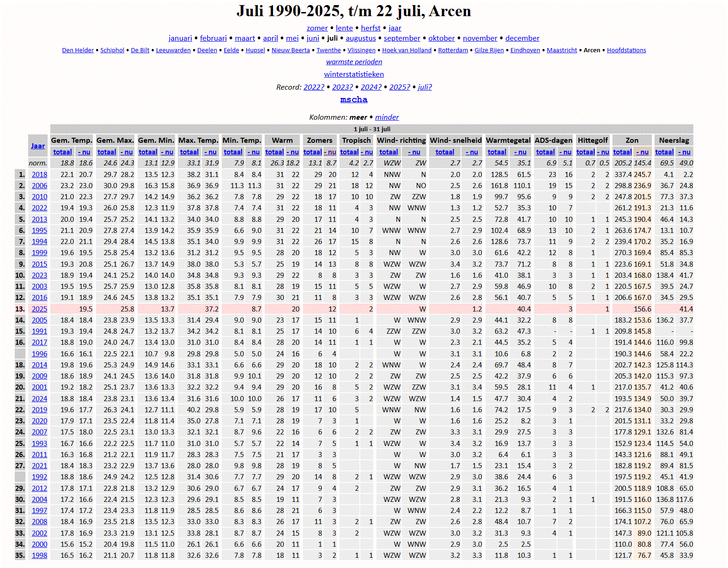The image size is (728, 568).
Task: Show fewer columns with minder link
Action: point(387,117)
